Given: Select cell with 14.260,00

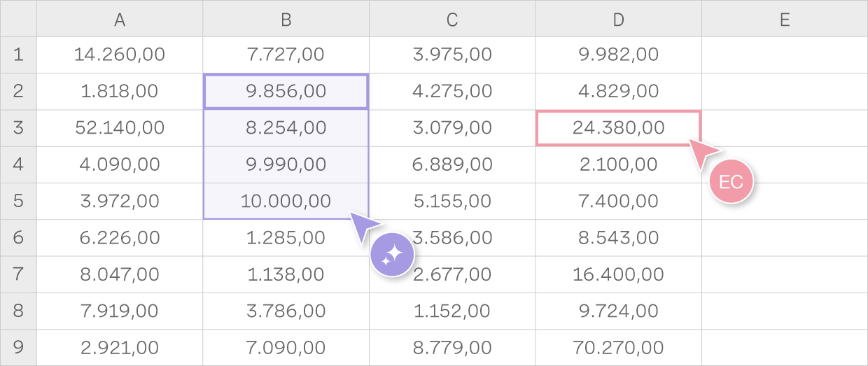Looking at the screenshot, I should 120,55.
